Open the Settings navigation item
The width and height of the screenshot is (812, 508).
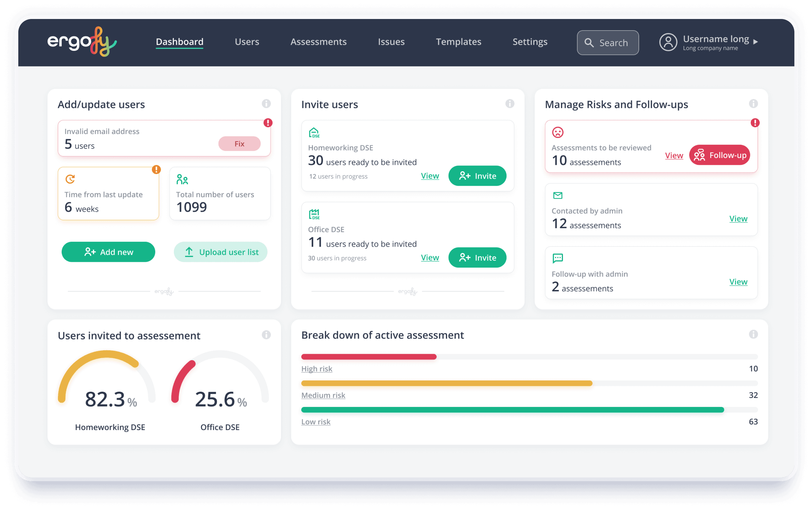tap(530, 42)
